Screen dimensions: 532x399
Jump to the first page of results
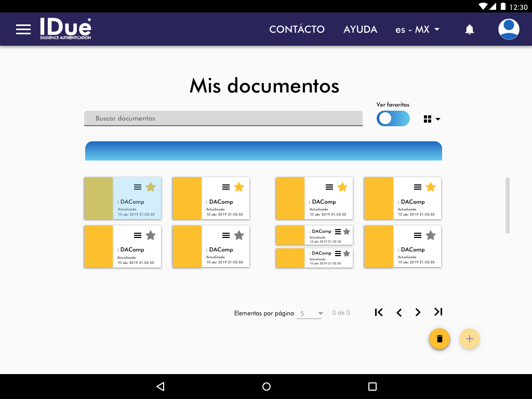(379, 312)
